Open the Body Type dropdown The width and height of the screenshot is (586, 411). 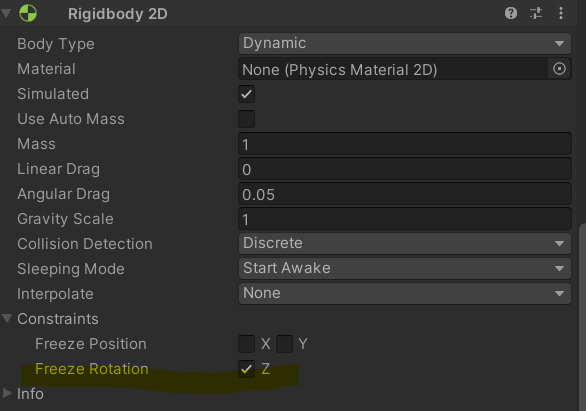click(x=405, y=43)
